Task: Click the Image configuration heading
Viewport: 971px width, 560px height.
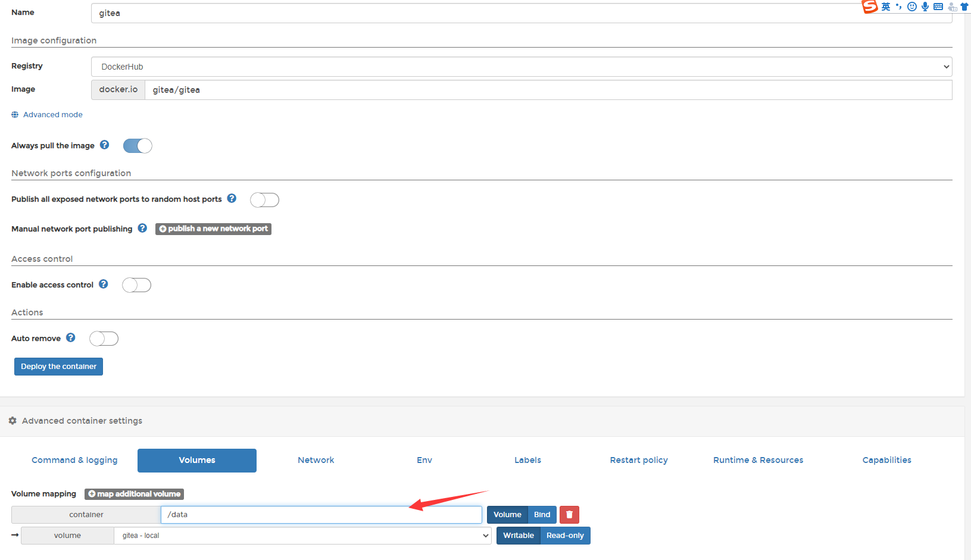Action: [54, 40]
